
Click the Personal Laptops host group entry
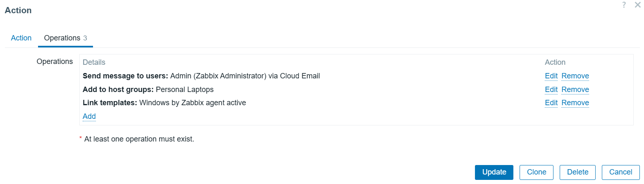[x=184, y=90]
